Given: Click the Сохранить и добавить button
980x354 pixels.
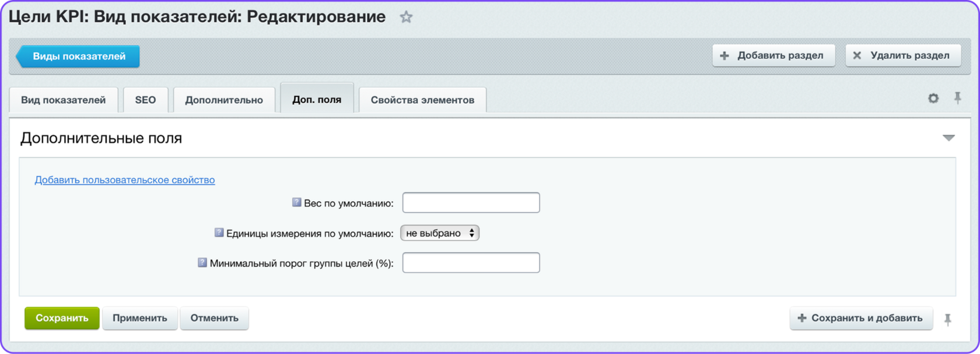Looking at the screenshot, I should pyautogui.click(x=860, y=318).
